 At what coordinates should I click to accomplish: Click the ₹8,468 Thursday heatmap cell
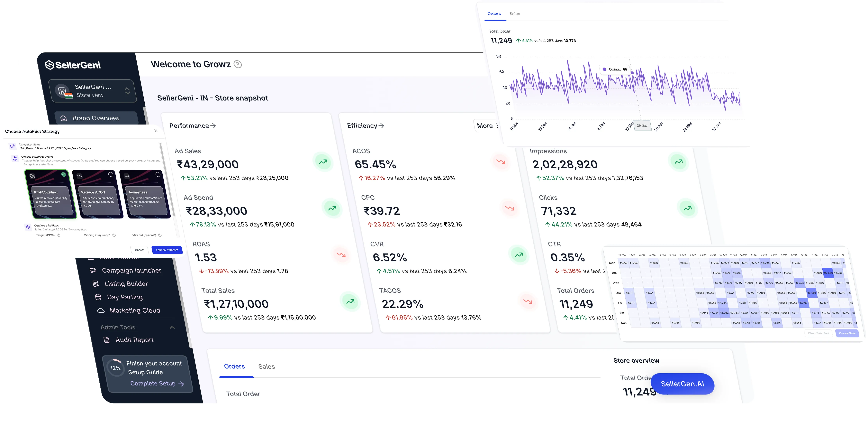pos(812,293)
